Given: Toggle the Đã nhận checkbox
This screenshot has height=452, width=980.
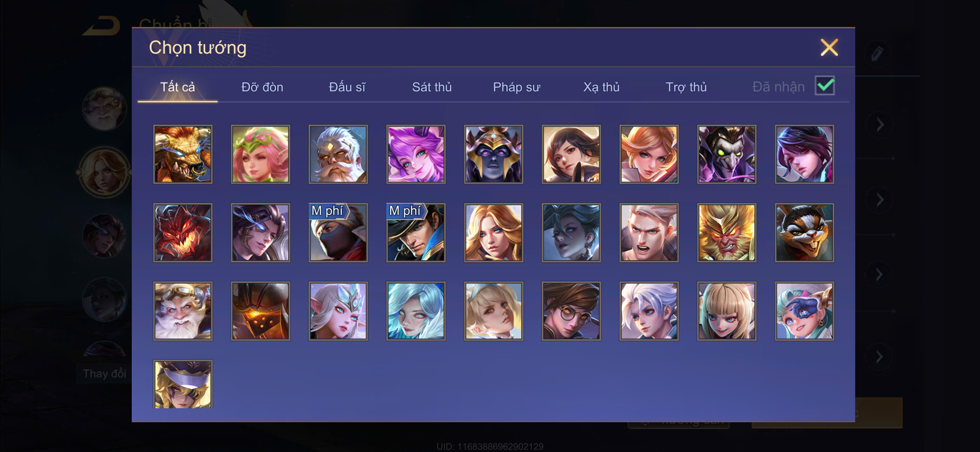Looking at the screenshot, I should pyautogui.click(x=824, y=85).
